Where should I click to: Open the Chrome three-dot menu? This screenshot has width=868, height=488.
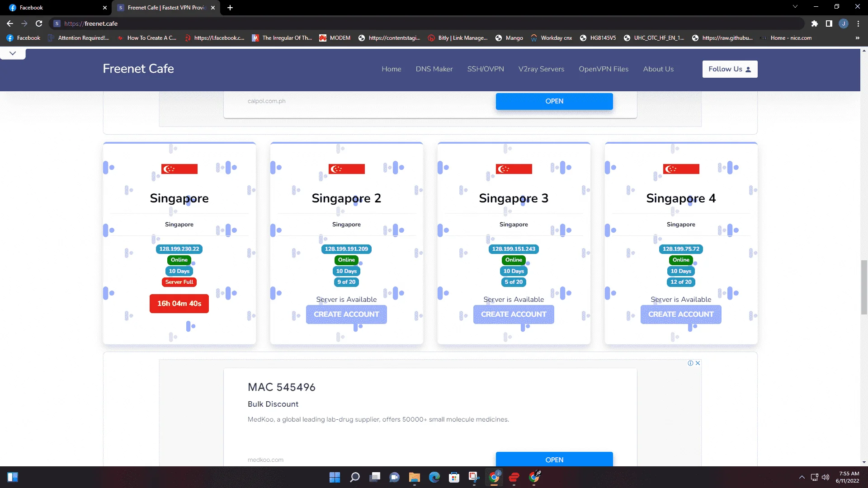click(x=858, y=23)
